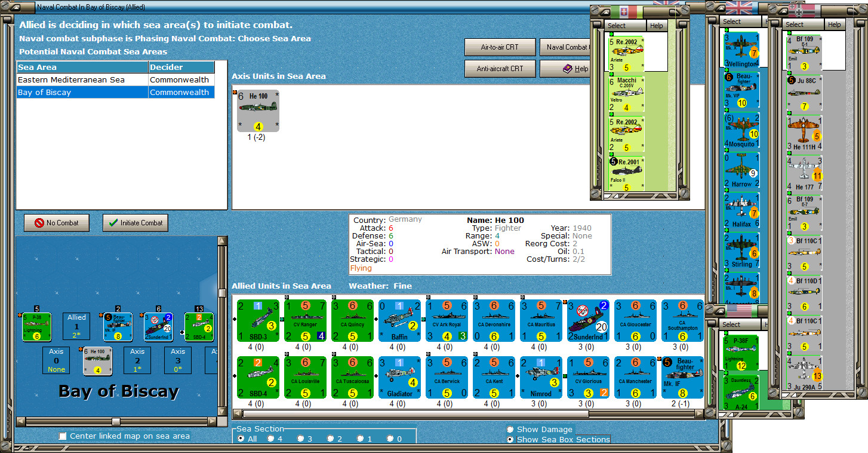
Task: Click the Ju 290A counter in German window
Action: 804,374
